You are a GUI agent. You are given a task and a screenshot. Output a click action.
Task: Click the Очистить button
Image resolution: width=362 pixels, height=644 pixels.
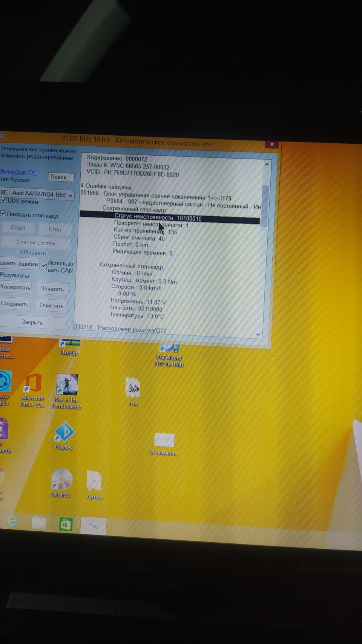pos(52,306)
